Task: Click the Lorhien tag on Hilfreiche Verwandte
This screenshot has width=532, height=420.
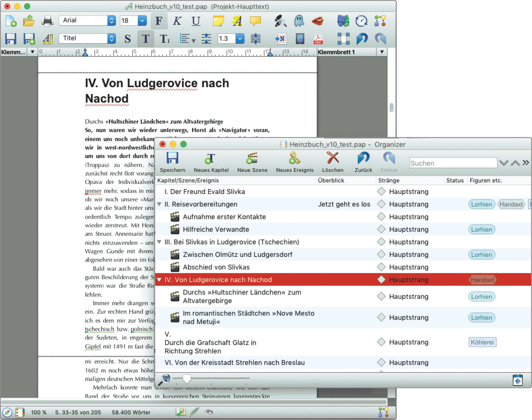Action: (481, 229)
